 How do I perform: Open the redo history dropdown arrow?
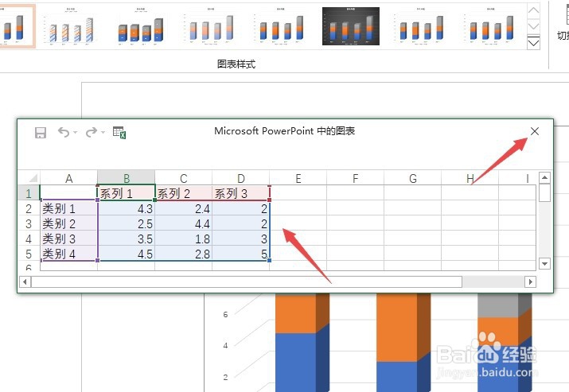click(x=103, y=133)
